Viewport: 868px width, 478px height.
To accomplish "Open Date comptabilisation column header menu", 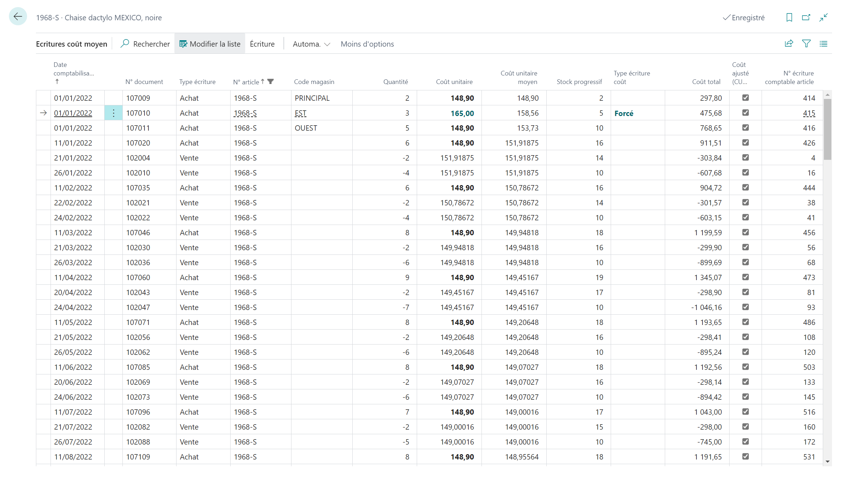I will (x=74, y=73).
